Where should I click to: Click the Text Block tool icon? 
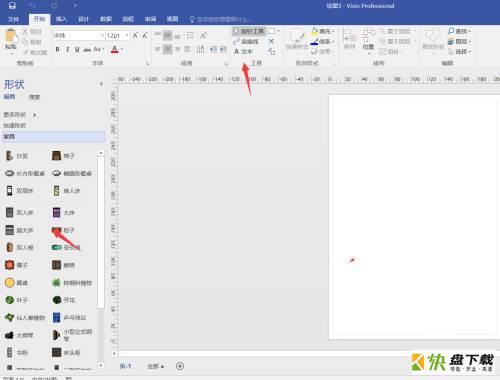coord(272,51)
